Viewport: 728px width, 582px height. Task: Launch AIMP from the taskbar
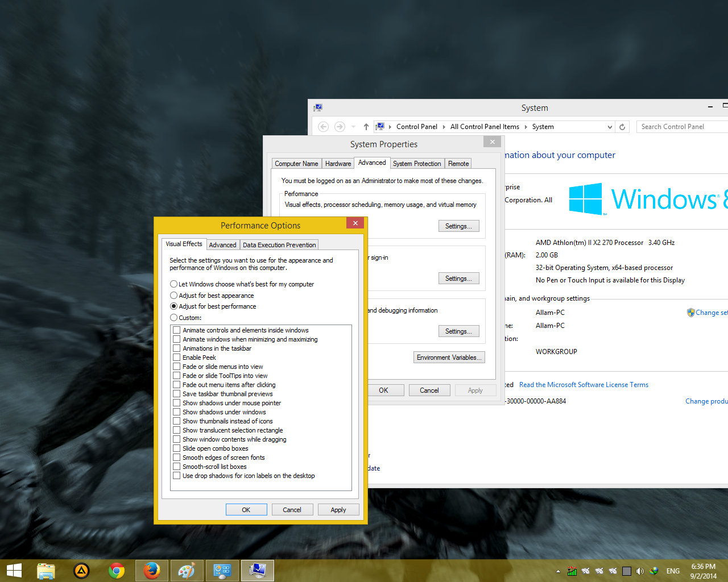click(x=81, y=570)
